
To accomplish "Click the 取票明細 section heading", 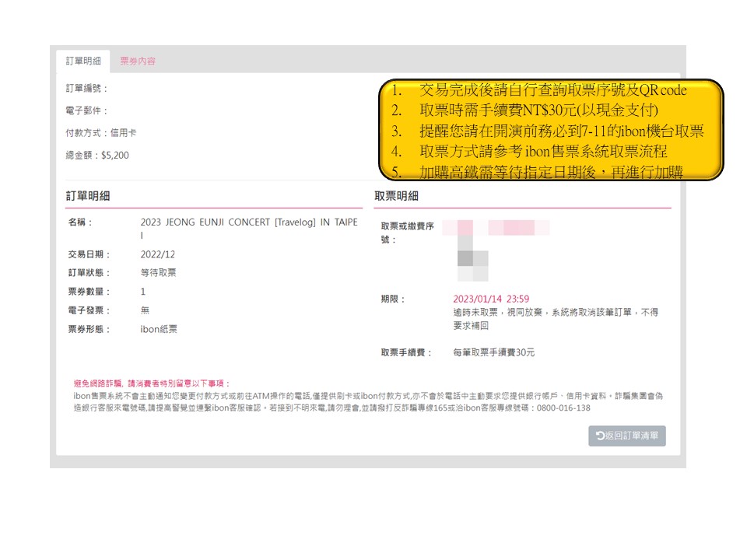I will point(396,196).
